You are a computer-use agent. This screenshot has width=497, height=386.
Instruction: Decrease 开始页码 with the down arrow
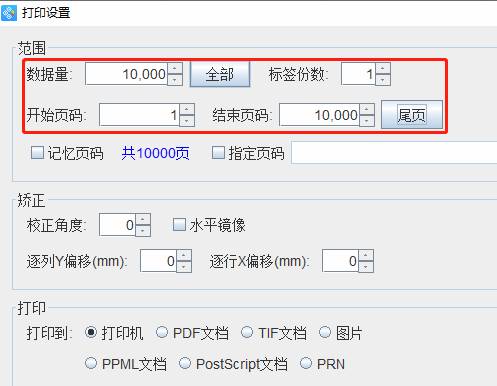[x=187, y=121]
